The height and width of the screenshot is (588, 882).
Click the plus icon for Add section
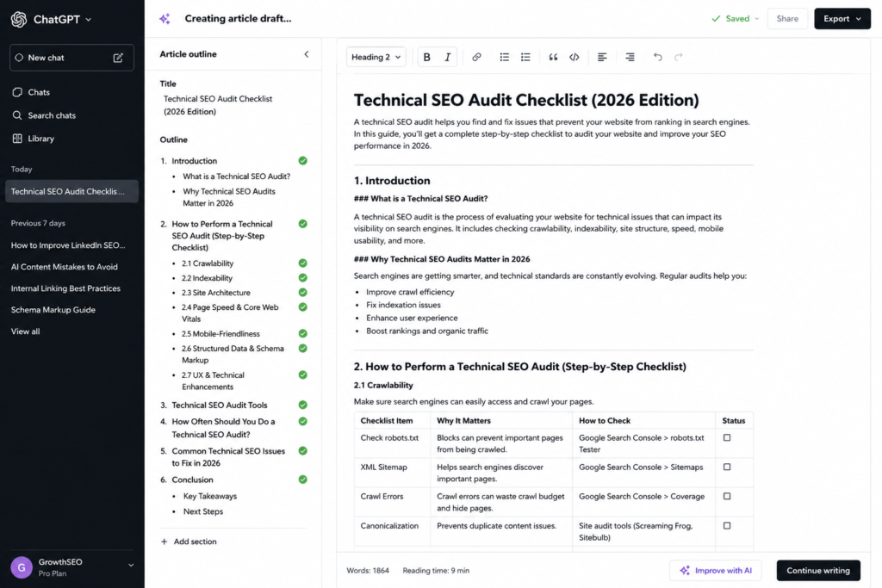tap(165, 542)
